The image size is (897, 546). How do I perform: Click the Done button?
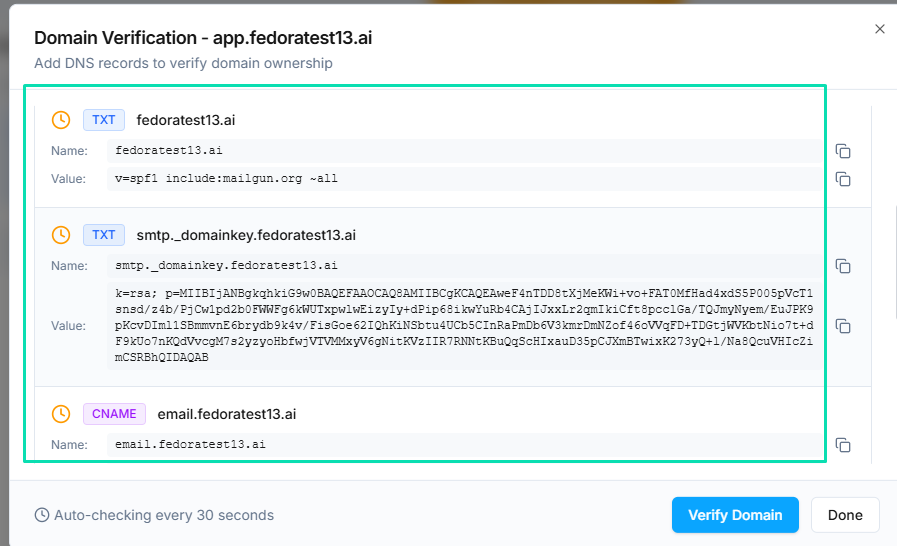tap(844, 515)
